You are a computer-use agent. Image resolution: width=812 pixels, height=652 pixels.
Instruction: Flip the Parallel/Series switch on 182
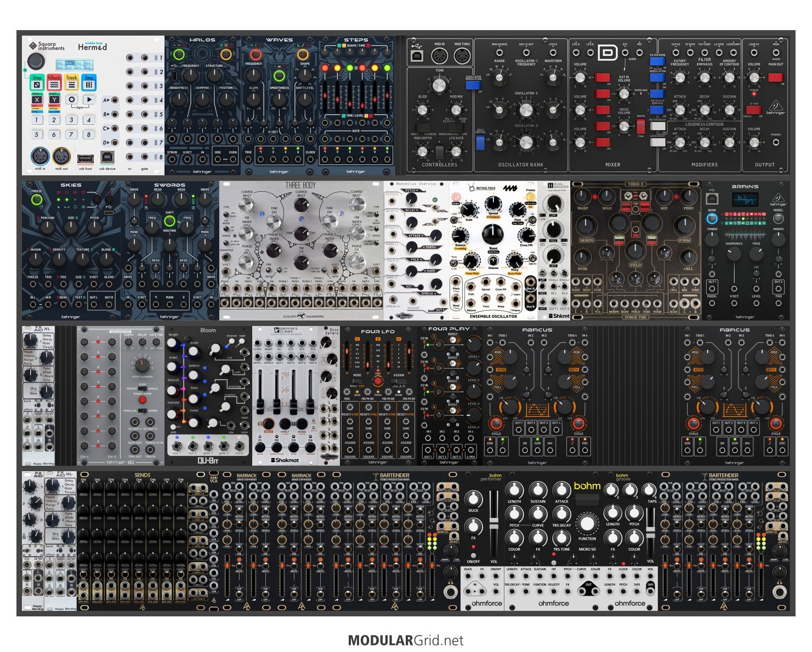(142, 410)
